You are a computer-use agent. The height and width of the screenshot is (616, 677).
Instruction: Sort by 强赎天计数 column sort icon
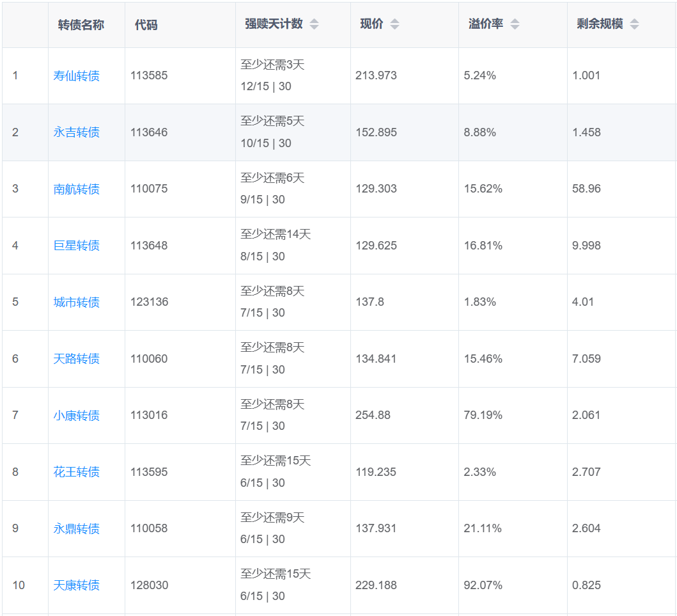pos(314,24)
